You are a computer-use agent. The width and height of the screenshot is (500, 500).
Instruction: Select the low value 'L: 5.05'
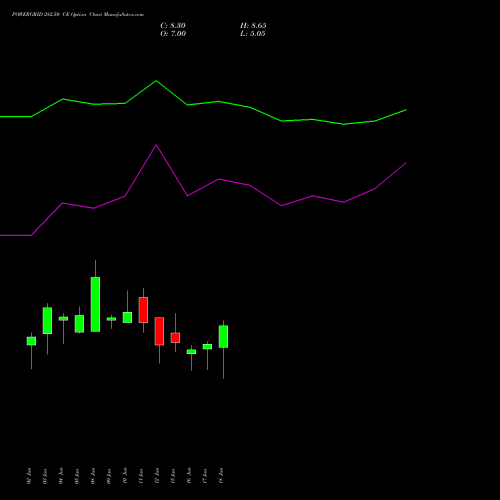tap(253, 34)
